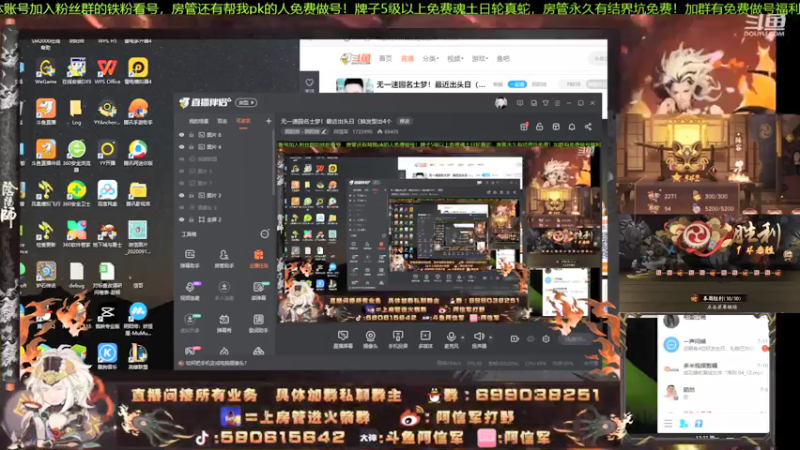
Task: Click the lock icon in companion header
Action: click(x=539, y=127)
